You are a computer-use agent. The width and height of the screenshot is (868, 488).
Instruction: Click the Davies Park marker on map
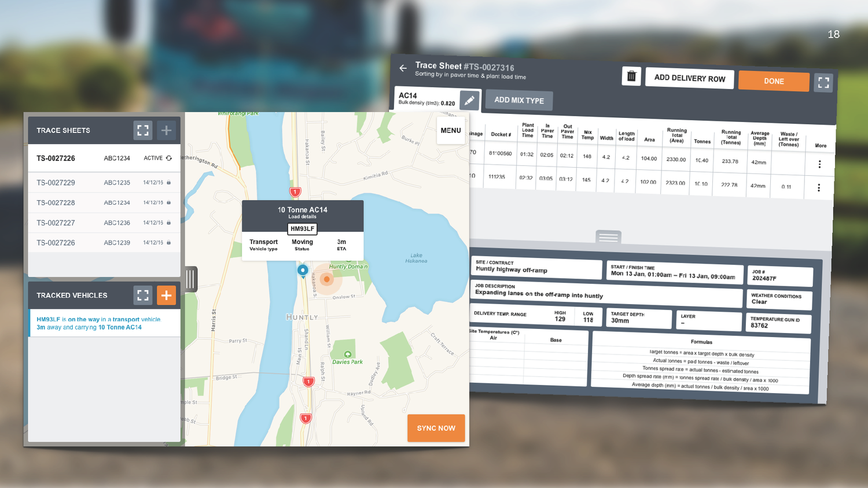(348, 354)
